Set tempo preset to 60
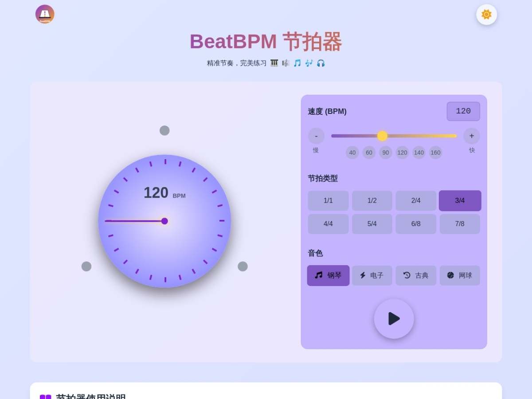Viewport: 532px width, 399px height. pos(369,153)
